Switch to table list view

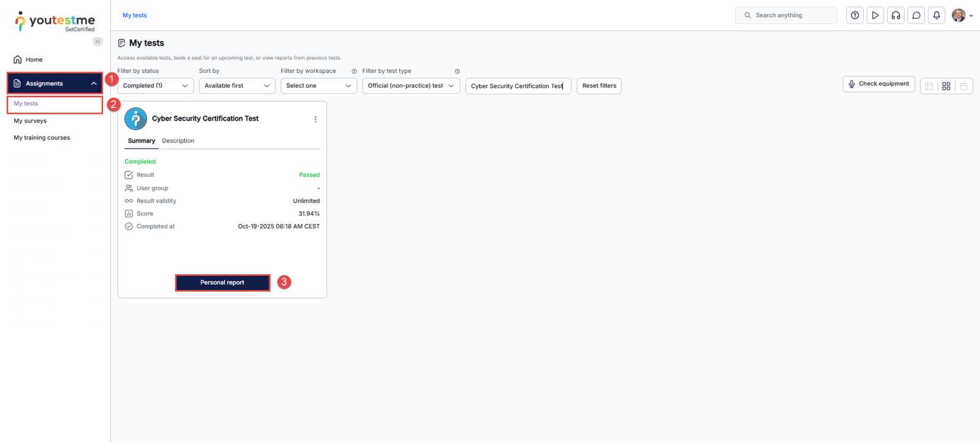[929, 86]
